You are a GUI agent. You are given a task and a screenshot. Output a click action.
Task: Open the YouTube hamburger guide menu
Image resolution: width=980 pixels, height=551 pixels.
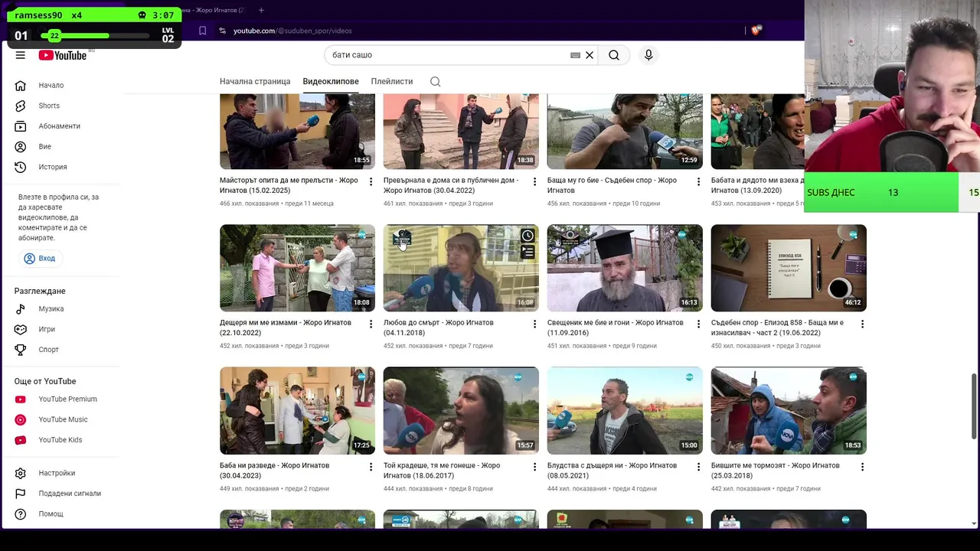(x=21, y=55)
